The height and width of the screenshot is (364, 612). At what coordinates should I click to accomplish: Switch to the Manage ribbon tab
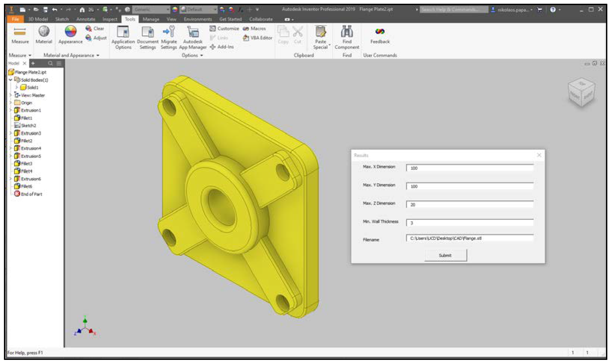point(151,19)
